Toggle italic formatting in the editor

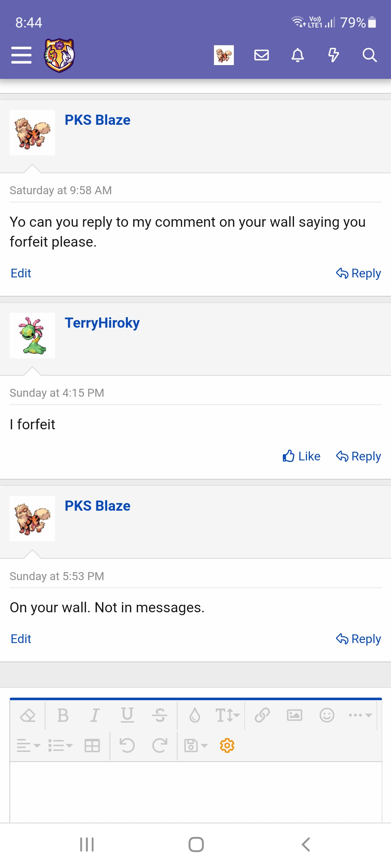coord(95,715)
